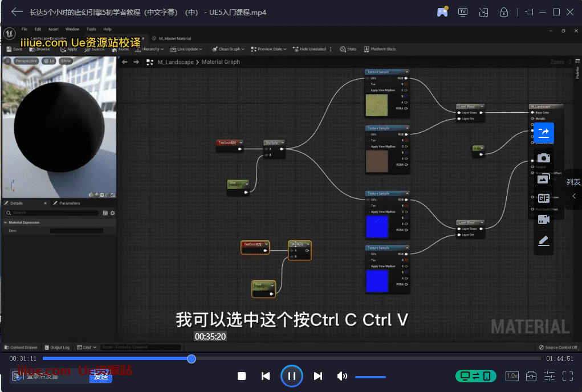Select the pen annotation icon
Screen dimensions: 582x392
tap(543, 240)
